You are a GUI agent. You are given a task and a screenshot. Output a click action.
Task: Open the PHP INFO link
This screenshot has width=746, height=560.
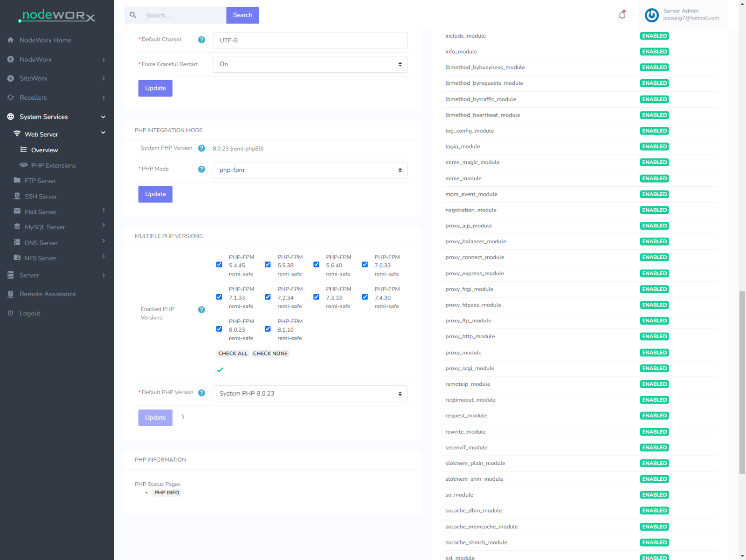point(166,493)
